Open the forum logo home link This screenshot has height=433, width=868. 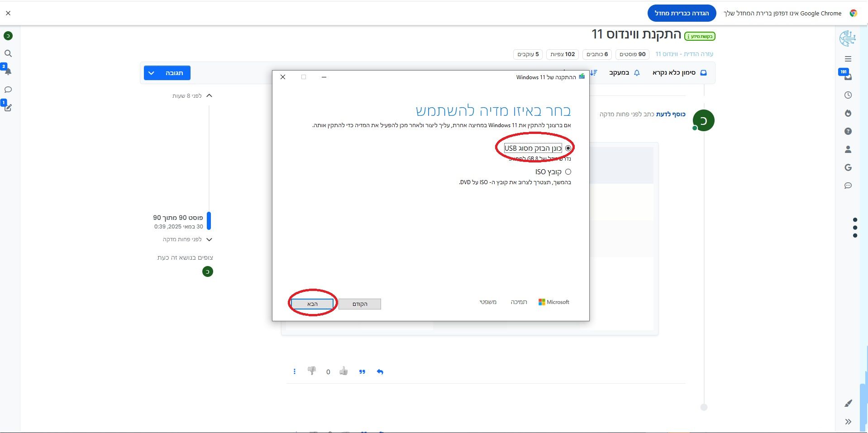tap(848, 38)
